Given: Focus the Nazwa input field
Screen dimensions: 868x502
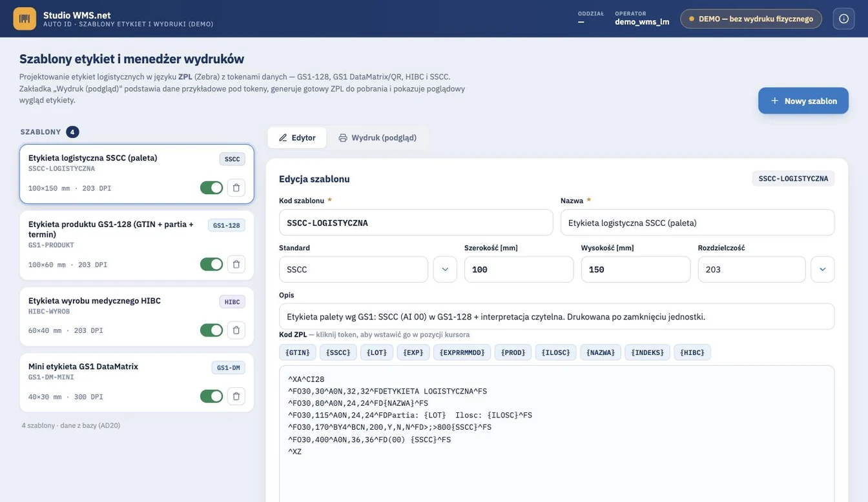Looking at the screenshot, I should point(697,223).
